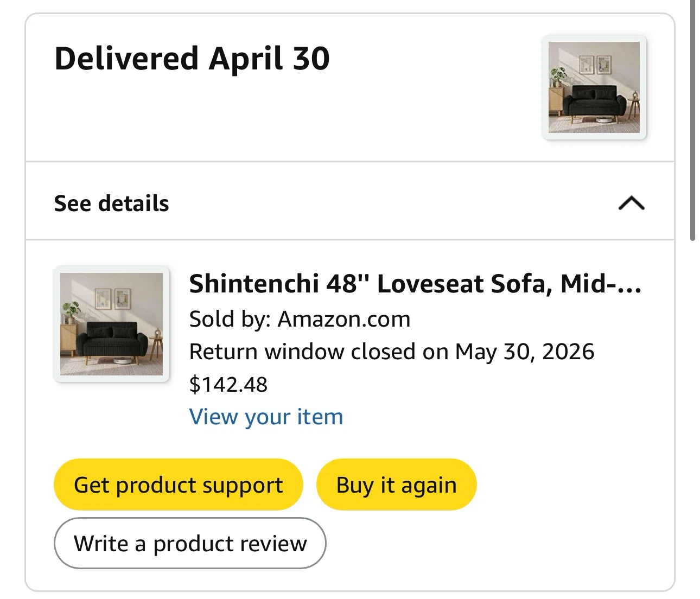The image size is (700, 599).
Task: Click the Amazon.com seller name
Action: tap(344, 319)
